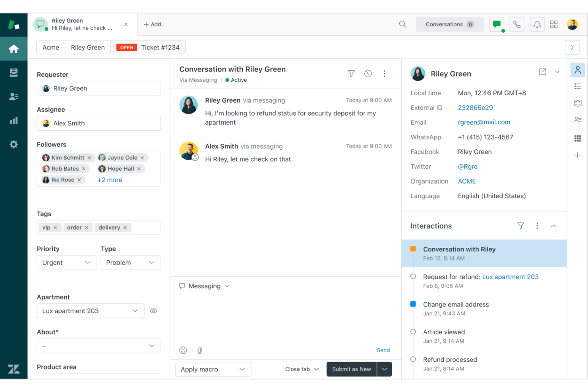Click the plus icon in right rail
Viewport: 588px width, 392px height.
tap(578, 155)
